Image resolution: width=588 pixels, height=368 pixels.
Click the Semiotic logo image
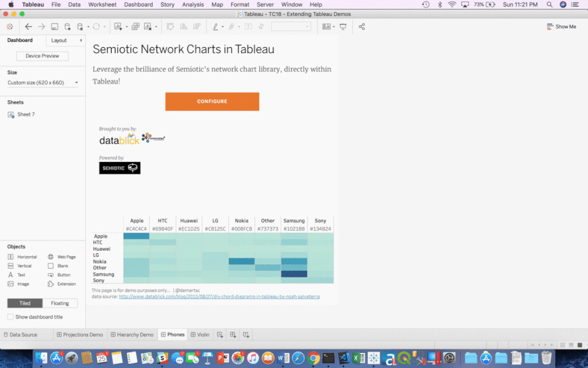pyautogui.click(x=119, y=168)
